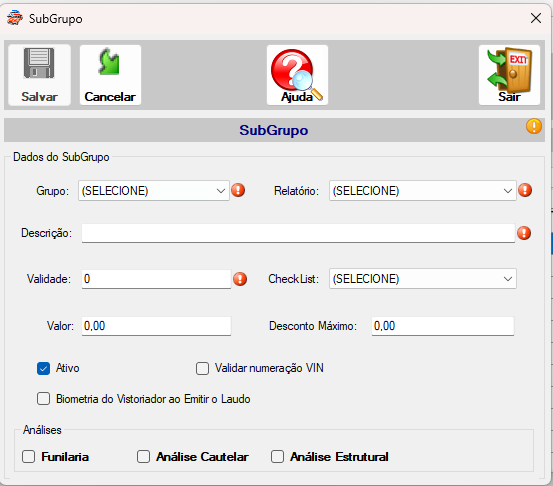Click the Desconto Máximo input field

pos(443,326)
